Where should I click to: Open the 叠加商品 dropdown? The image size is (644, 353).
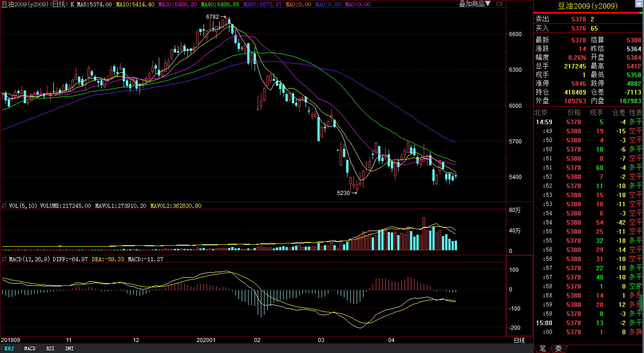coord(475,4)
